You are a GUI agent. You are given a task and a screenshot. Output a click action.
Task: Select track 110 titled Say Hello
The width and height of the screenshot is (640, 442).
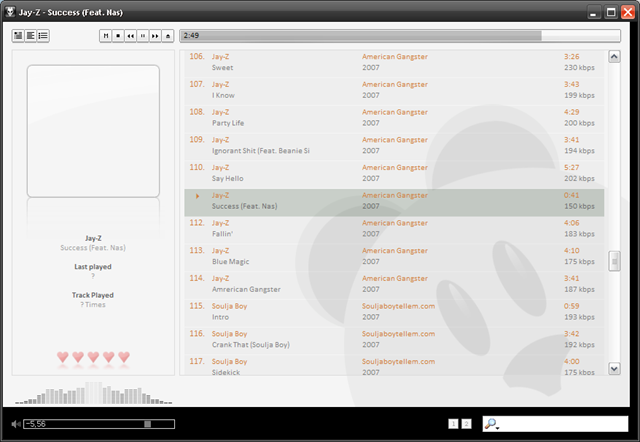click(394, 175)
